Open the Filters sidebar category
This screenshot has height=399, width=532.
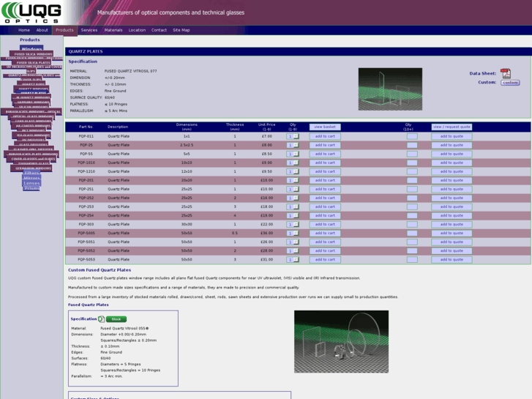click(x=31, y=174)
